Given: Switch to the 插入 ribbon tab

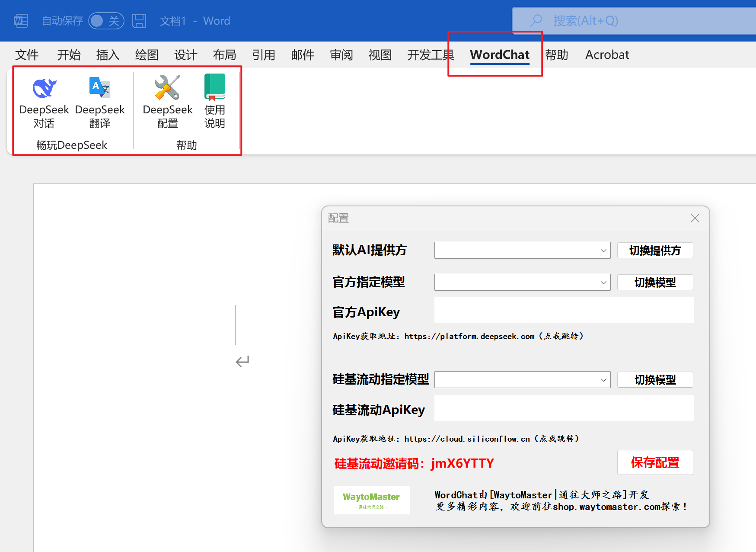Looking at the screenshot, I should (108, 55).
